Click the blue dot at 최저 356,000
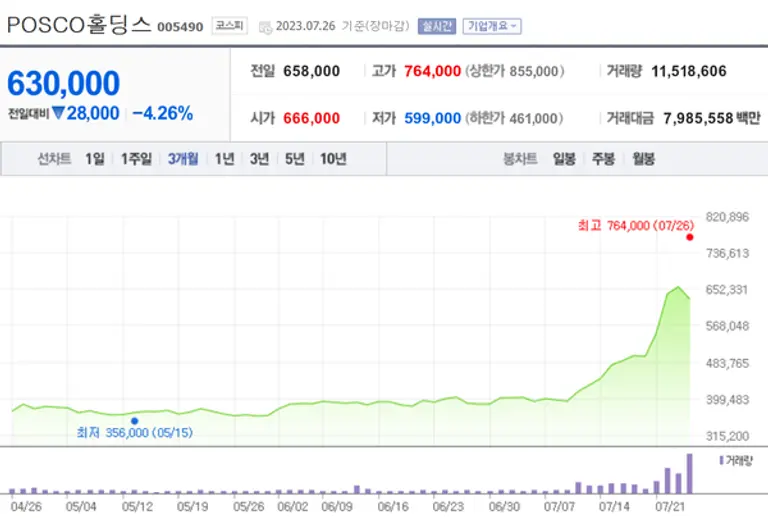768x518 pixels. (x=134, y=421)
